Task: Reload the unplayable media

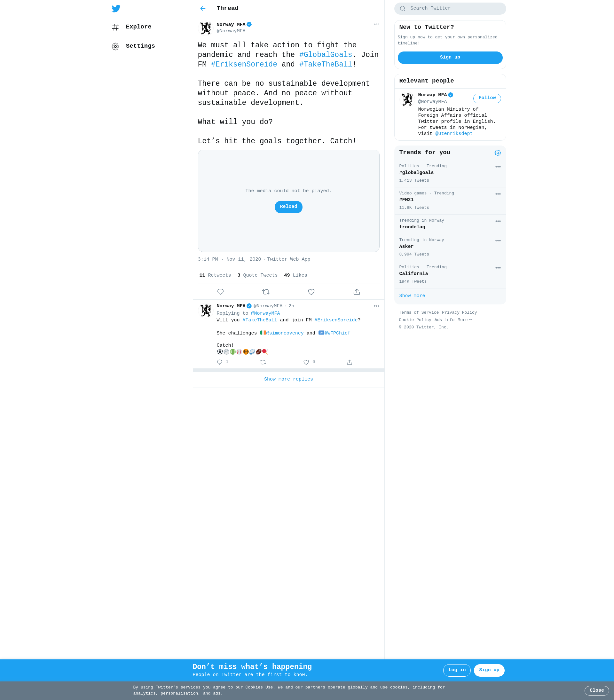Action: [288, 207]
